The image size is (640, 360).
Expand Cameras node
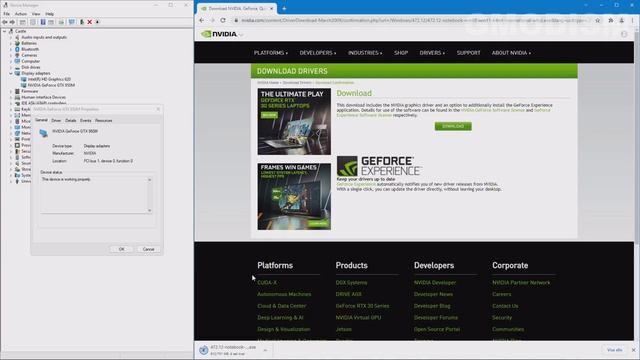pyautogui.click(x=11, y=55)
